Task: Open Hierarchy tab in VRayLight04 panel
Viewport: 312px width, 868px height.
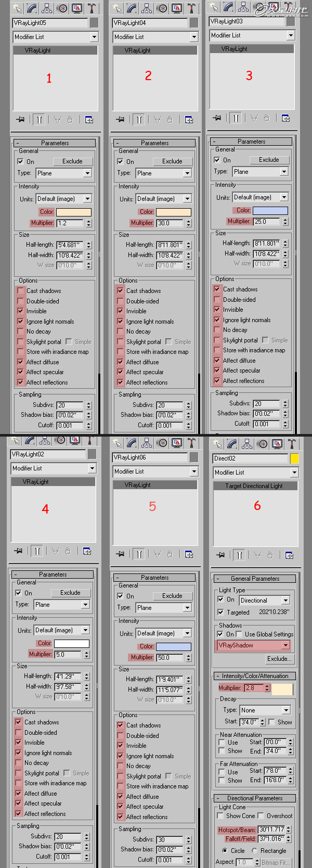Action: 147,8
